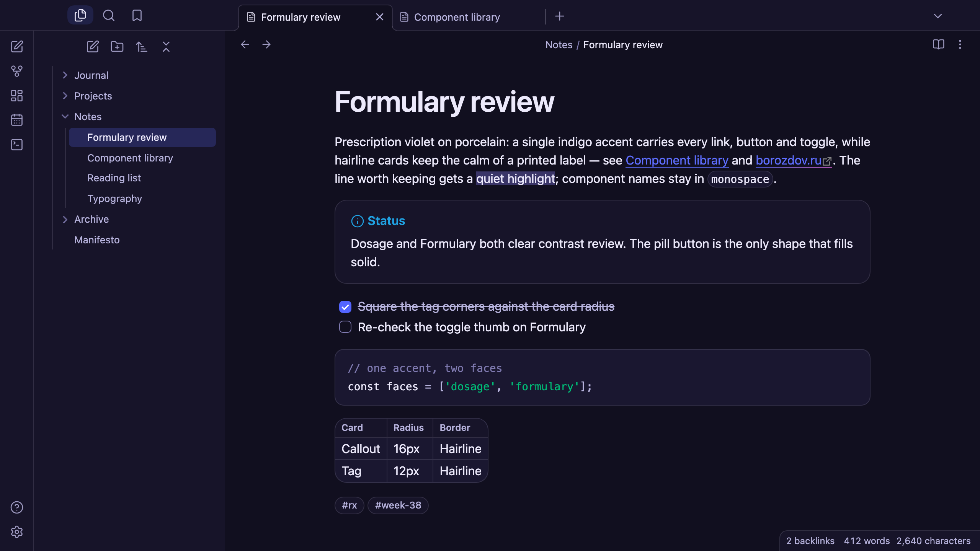This screenshot has height=551, width=980.
Task: Open command palette terminal icon
Action: pyautogui.click(x=17, y=145)
